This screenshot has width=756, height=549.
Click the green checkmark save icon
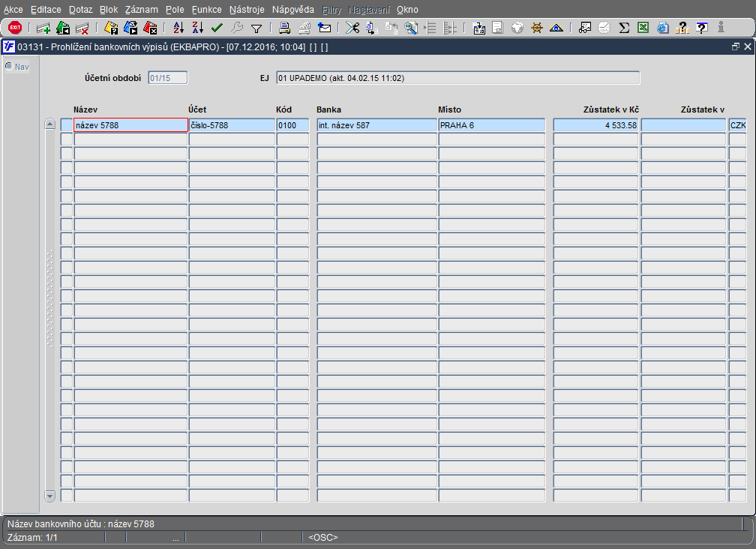(217, 28)
